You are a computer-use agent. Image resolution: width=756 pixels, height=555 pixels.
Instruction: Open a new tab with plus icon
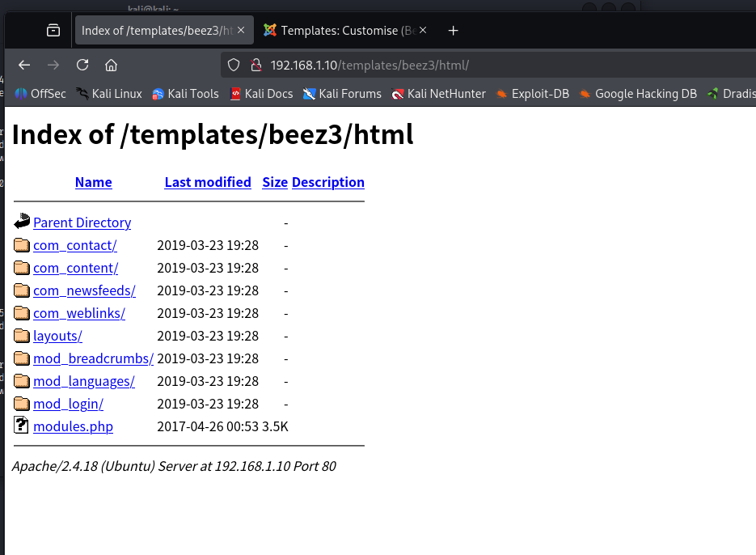coord(453,31)
